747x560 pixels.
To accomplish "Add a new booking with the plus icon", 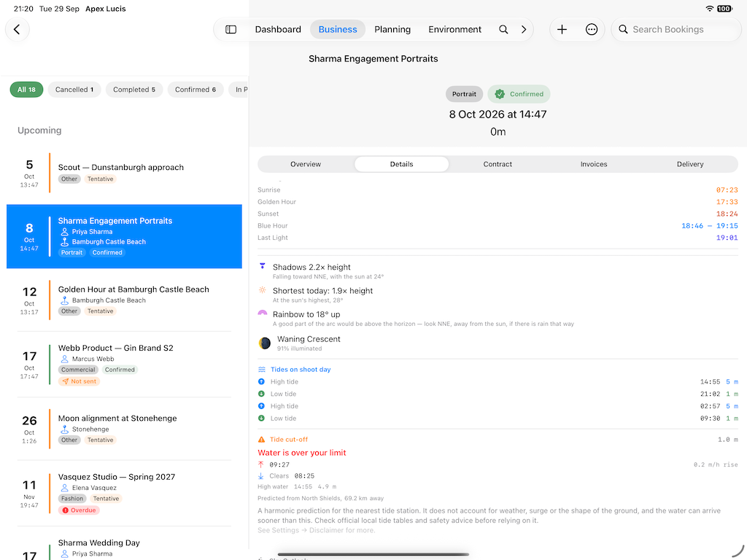I will [x=562, y=29].
